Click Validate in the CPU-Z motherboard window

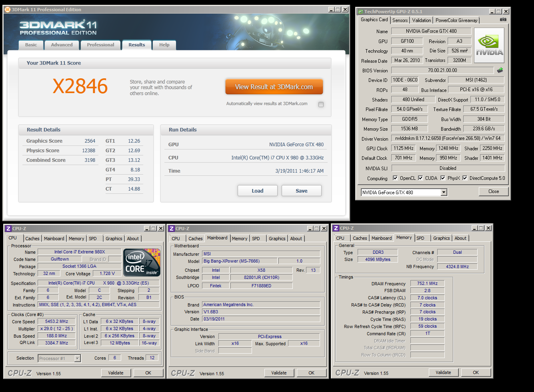279,373
